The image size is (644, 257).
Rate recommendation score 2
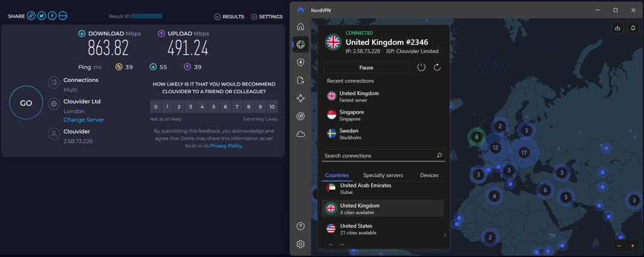coord(179,107)
